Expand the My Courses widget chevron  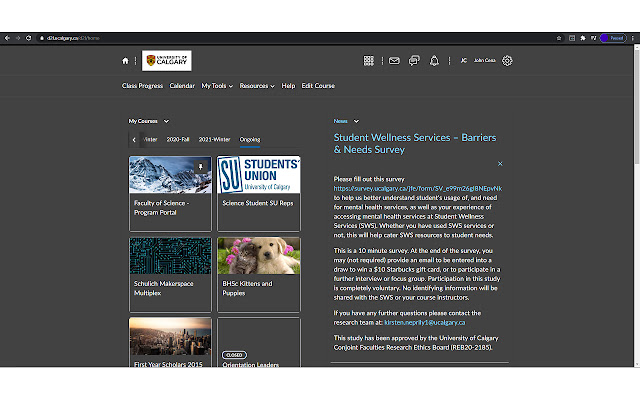tap(166, 121)
